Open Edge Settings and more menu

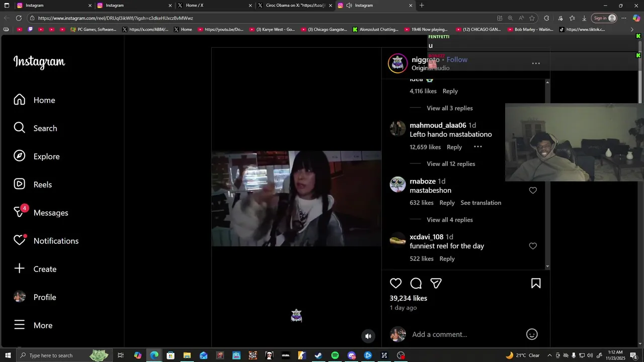tap(624, 18)
